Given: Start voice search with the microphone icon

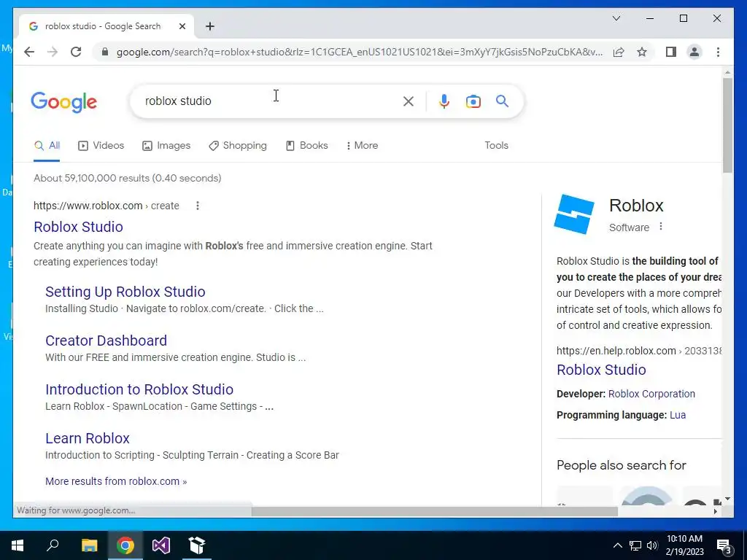Looking at the screenshot, I should click(444, 101).
